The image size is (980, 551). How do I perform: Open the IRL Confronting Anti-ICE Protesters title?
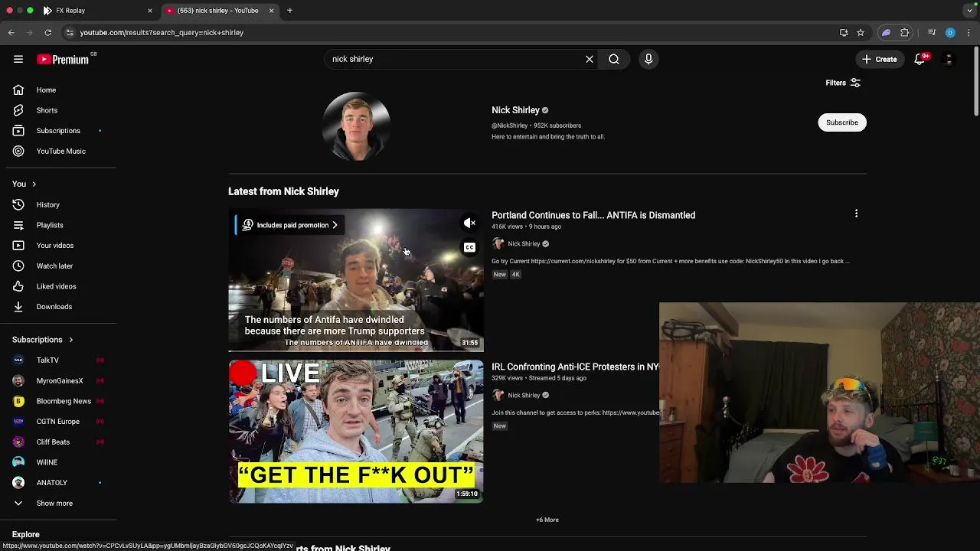tap(575, 367)
